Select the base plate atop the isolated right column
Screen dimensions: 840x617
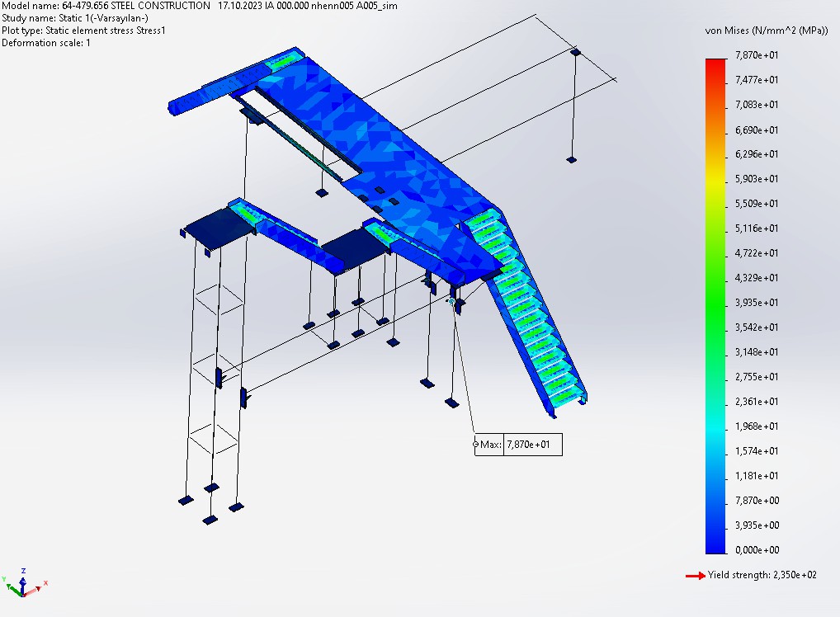(575, 53)
